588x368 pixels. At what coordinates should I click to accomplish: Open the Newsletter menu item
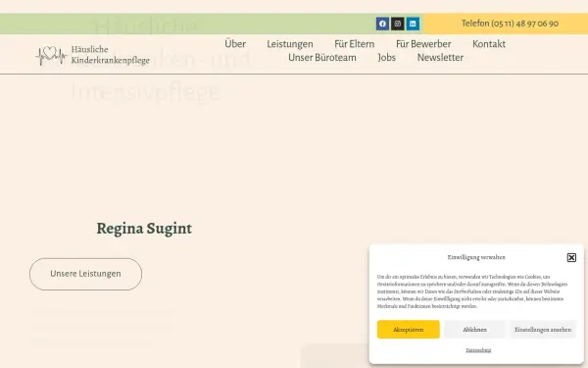(x=440, y=58)
